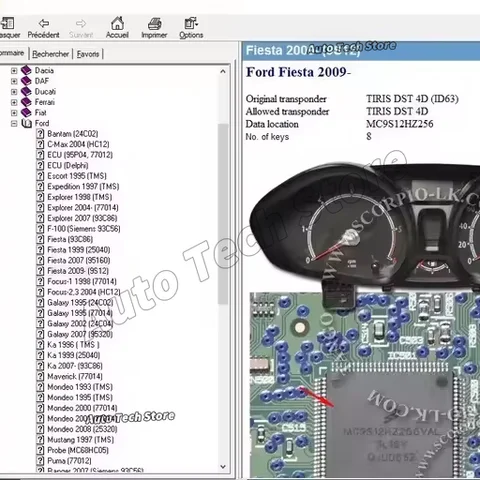
Task: Open Fiesta 2007 (95160) topic
Action: click(79, 260)
